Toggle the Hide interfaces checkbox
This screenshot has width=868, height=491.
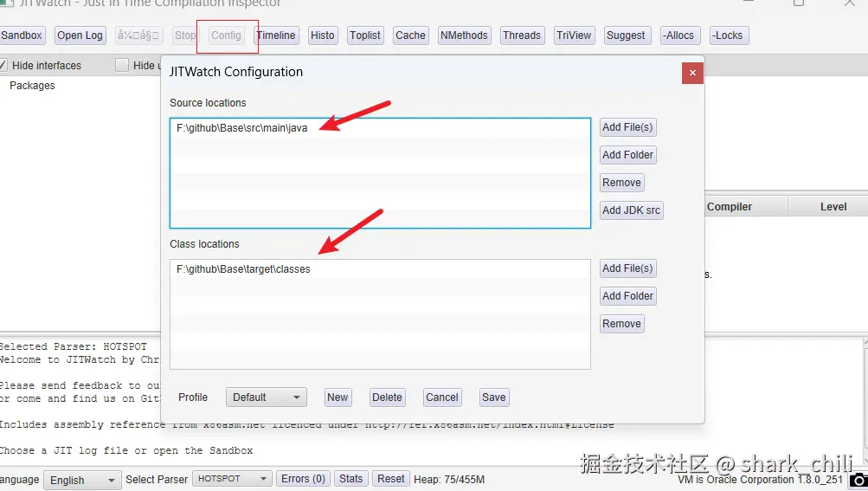3,65
